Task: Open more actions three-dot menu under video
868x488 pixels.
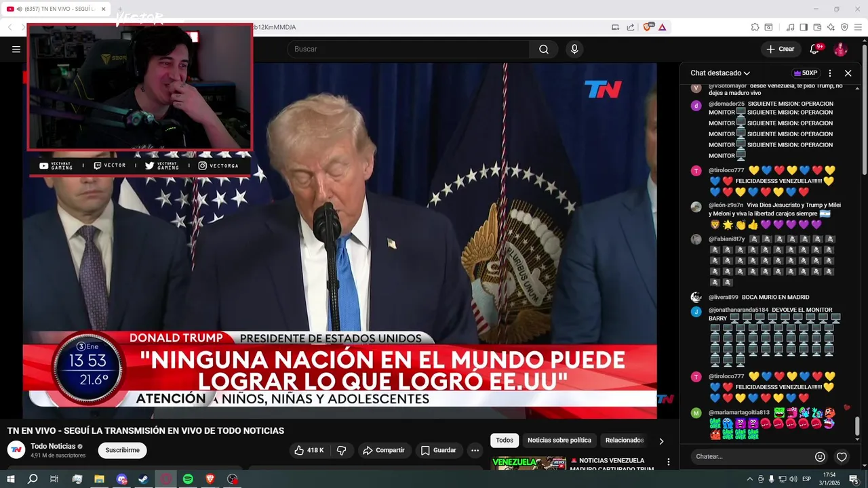Action: click(475, 450)
